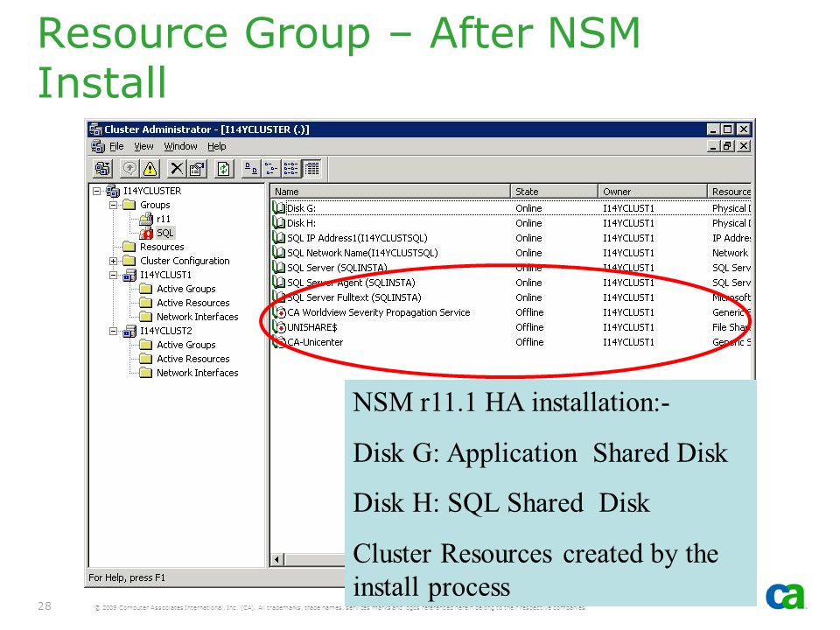Select Network Interfaces under I14YCLUST1

click(x=197, y=317)
